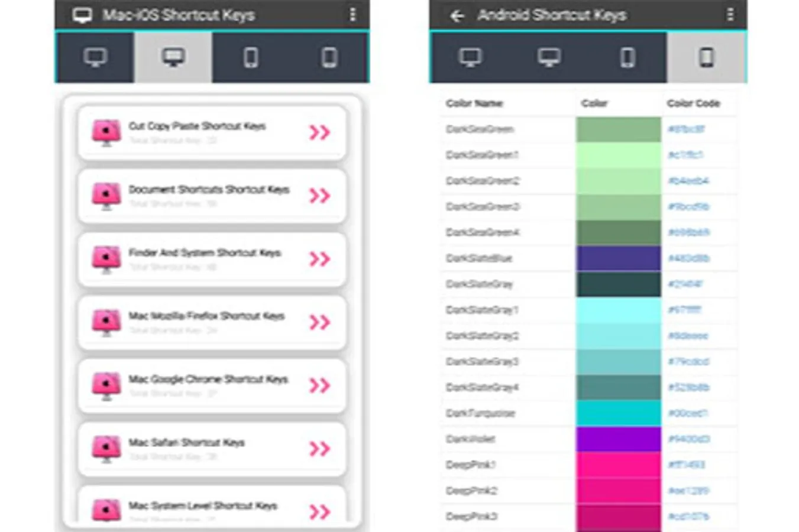Click the 'Mac-iOS Shortcut Keys' header title
This screenshot has width=799, height=532.
point(178,15)
